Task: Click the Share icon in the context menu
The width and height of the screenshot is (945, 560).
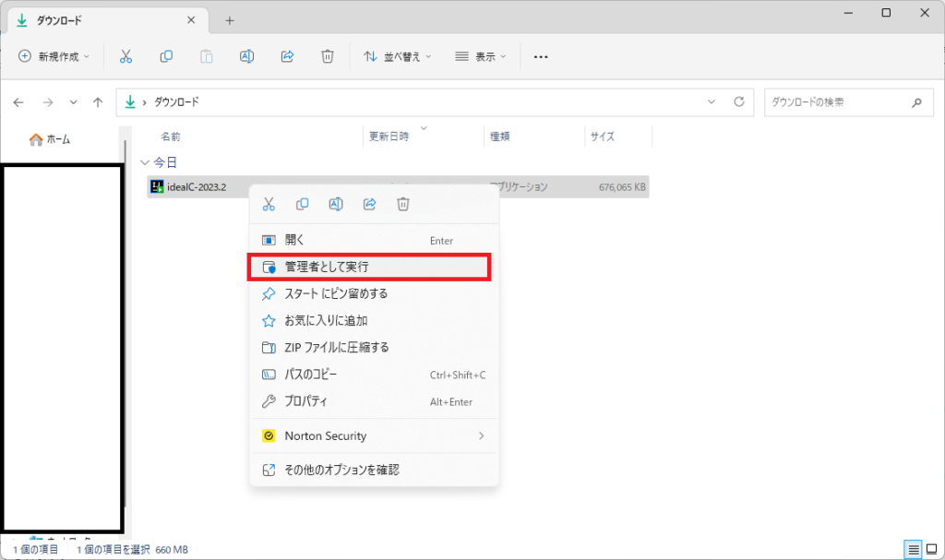Action: pos(369,204)
